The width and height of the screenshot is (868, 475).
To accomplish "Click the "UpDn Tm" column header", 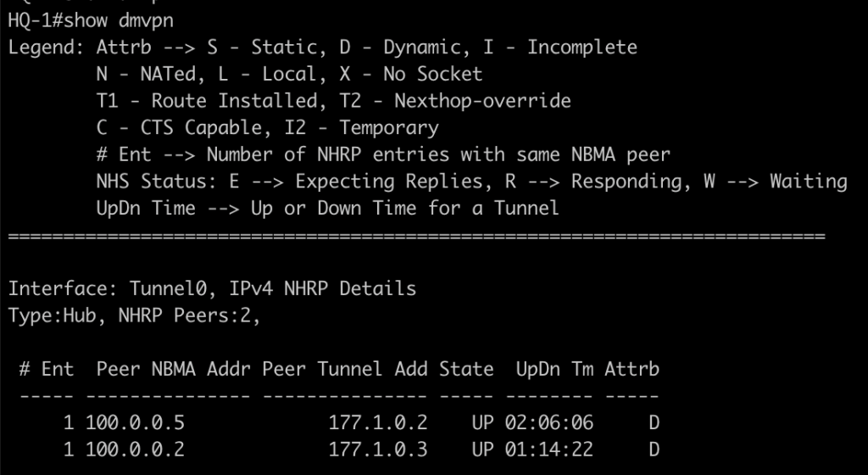I will (x=554, y=369).
